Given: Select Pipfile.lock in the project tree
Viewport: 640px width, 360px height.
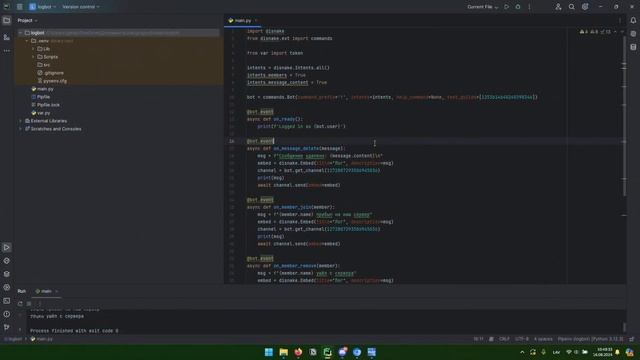Looking at the screenshot, I should pyautogui.click(x=45, y=105).
